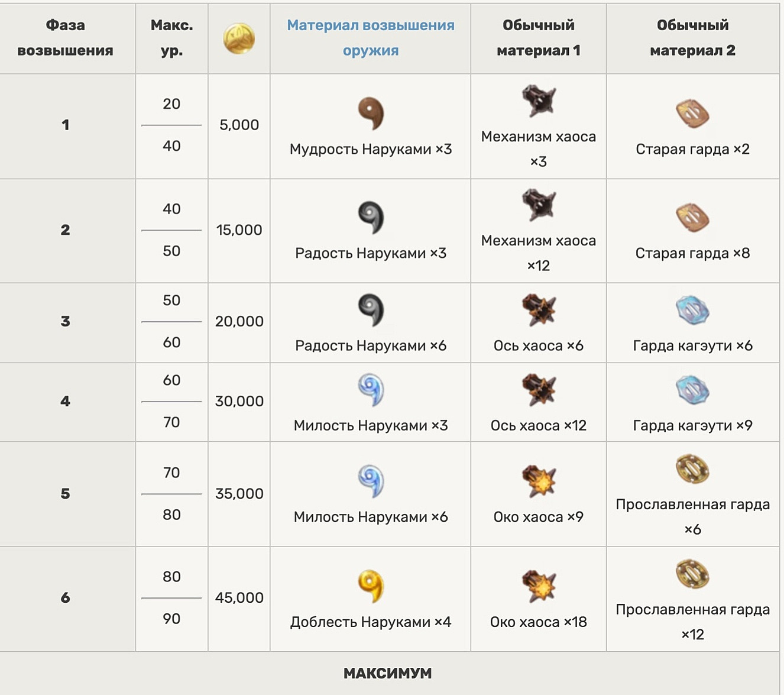
Task: Click the phase 4 number cell
Action: point(66,401)
